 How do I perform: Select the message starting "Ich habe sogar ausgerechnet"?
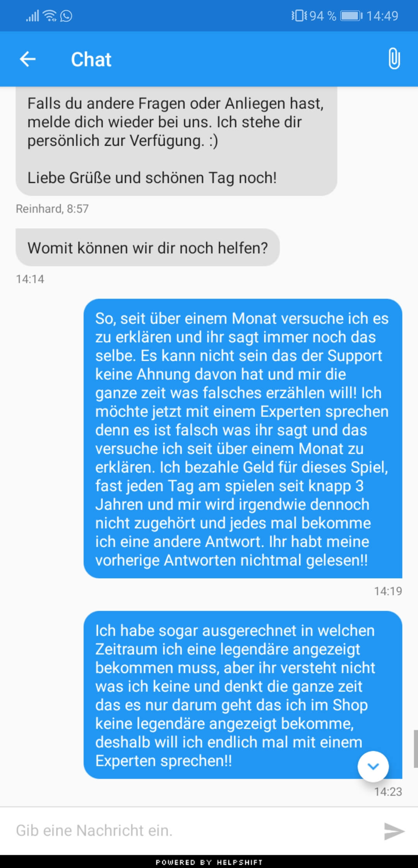tap(243, 695)
